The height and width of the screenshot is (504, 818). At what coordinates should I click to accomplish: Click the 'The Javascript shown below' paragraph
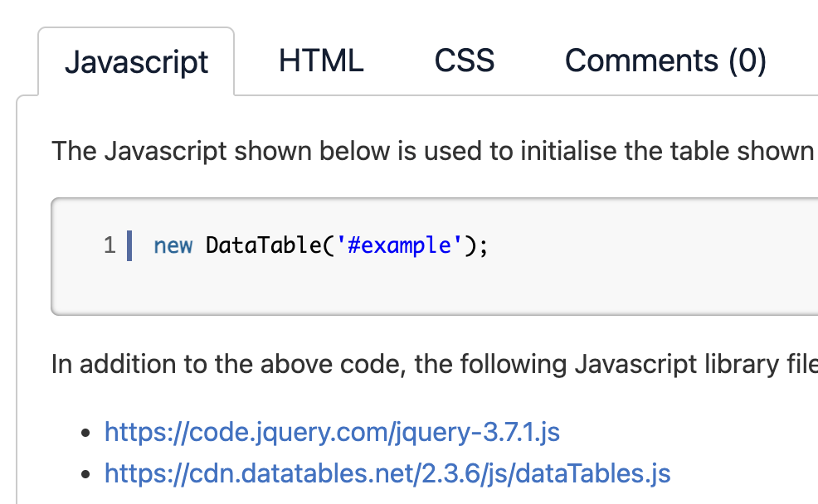[249, 152]
